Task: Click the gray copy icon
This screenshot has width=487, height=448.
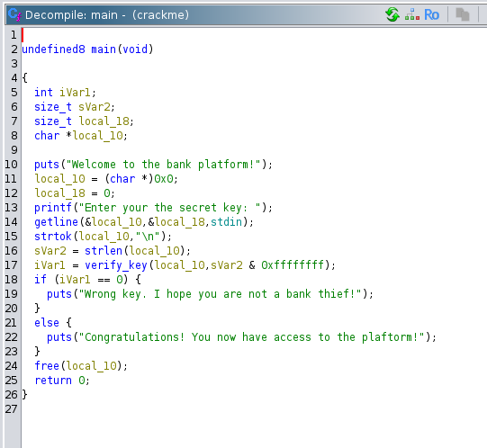Action: 463,14
